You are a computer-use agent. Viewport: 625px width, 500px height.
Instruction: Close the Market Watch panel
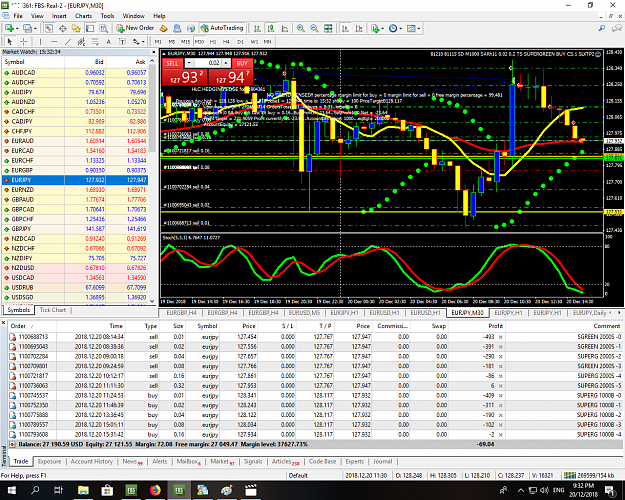click(x=153, y=52)
